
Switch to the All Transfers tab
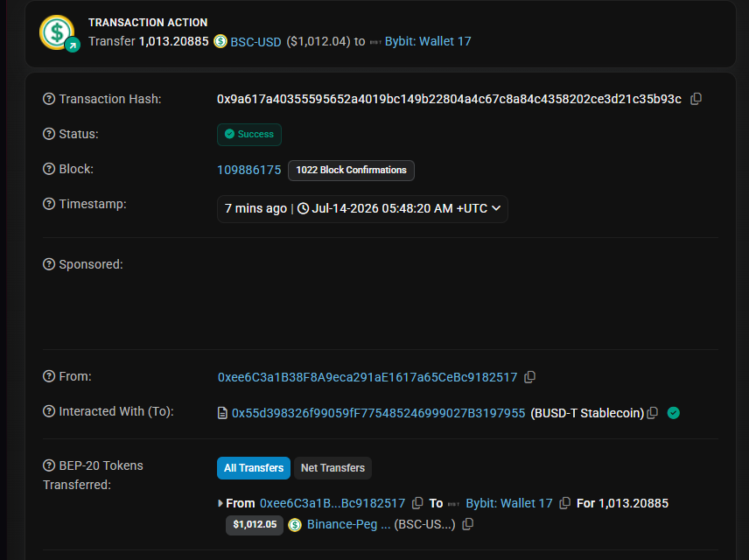click(254, 468)
